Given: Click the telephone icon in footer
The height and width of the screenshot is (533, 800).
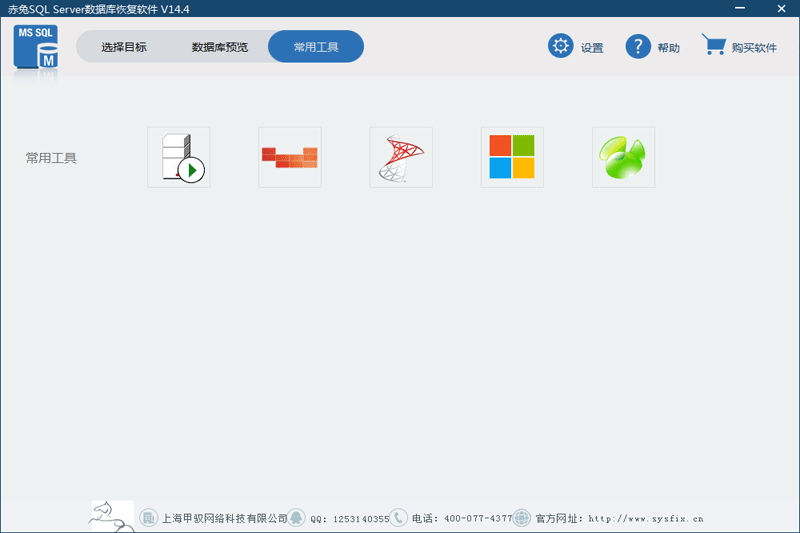Looking at the screenshot, I should click(x=398, y=518).
